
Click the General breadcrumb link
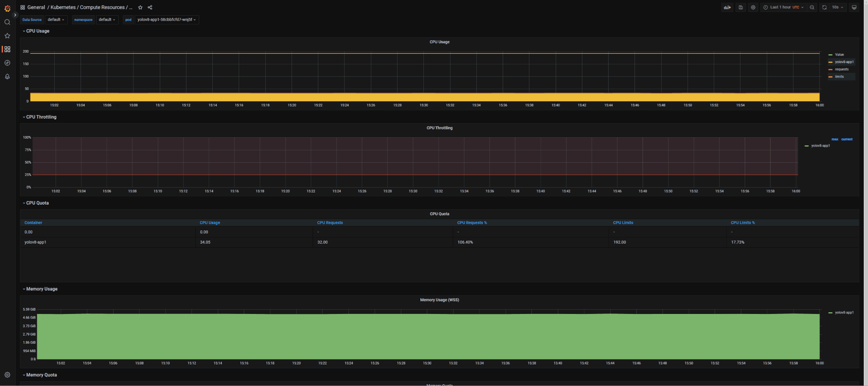36,7
